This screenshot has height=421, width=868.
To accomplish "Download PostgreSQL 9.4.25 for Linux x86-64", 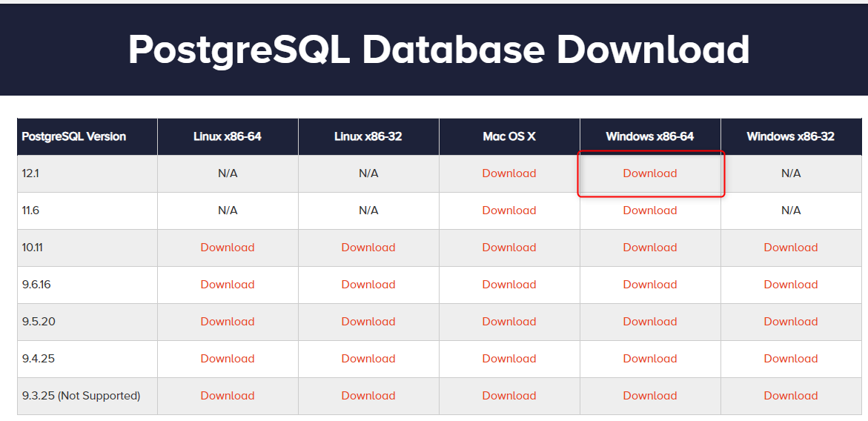I will [x=228, y=359].
